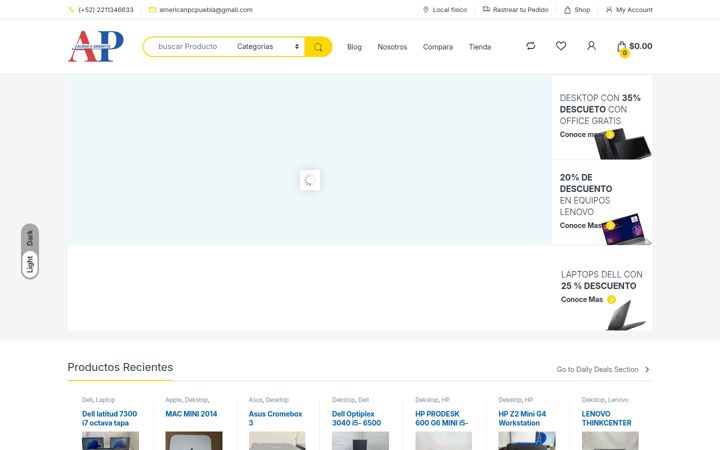Click Asus category above Asus Cromebox 3

click(x=255, y=400)
